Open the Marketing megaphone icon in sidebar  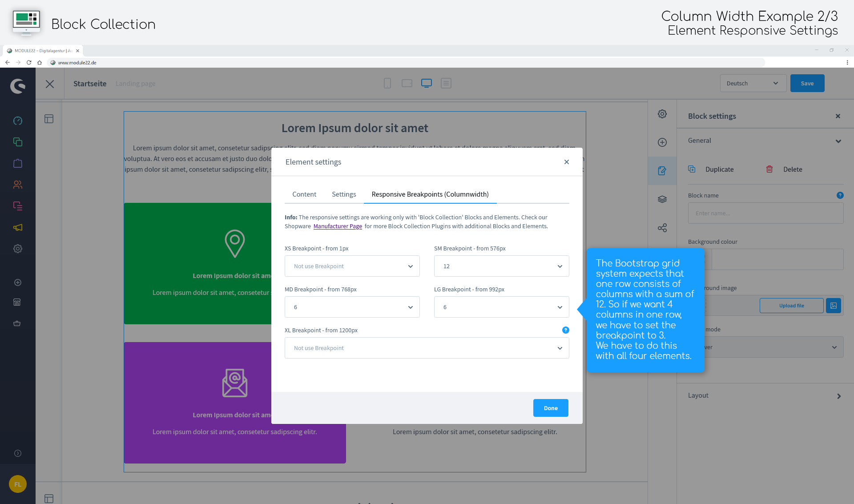18,227
